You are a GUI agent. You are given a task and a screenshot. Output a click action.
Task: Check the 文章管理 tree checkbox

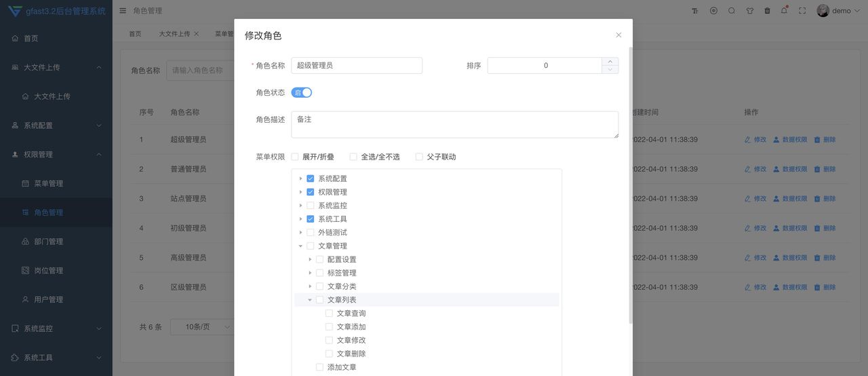click(x=311, y=246)
